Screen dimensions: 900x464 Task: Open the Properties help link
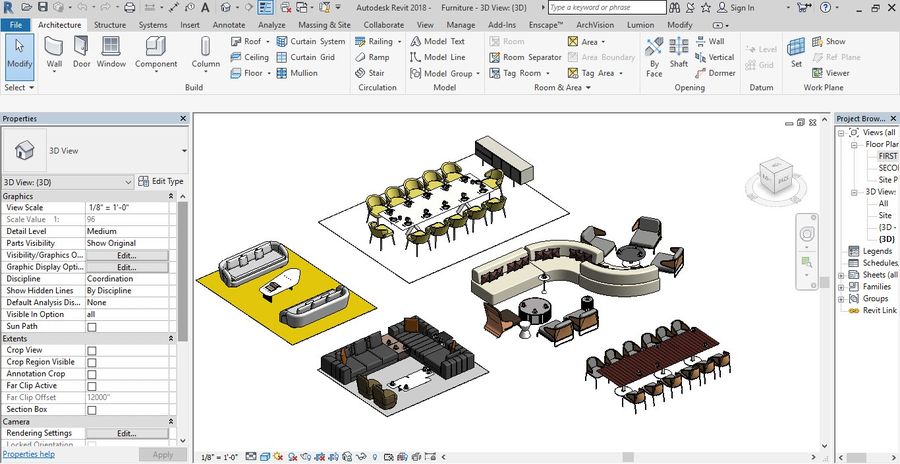pyautogui.click(x=28, y=454)
